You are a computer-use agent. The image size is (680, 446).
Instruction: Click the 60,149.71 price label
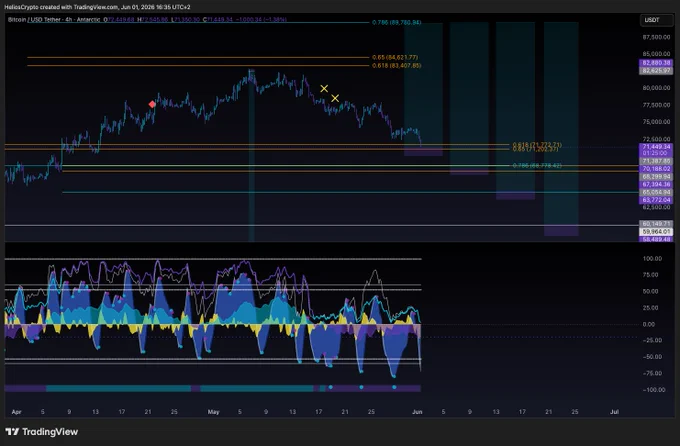(x=656, y=224)
